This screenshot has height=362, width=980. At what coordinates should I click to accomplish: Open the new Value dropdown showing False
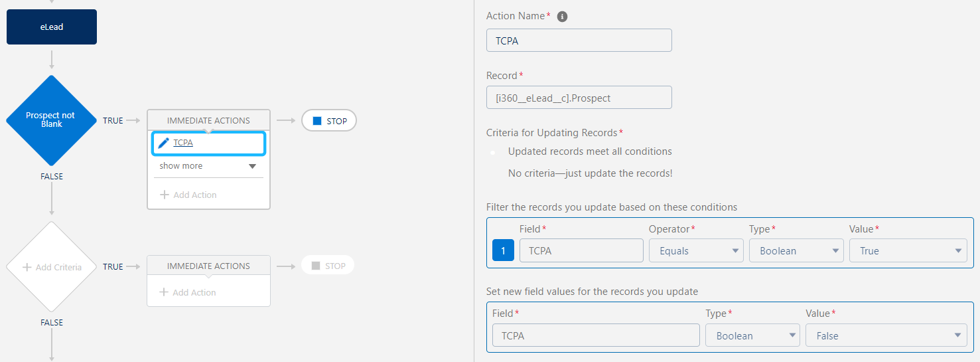(886, 335)
